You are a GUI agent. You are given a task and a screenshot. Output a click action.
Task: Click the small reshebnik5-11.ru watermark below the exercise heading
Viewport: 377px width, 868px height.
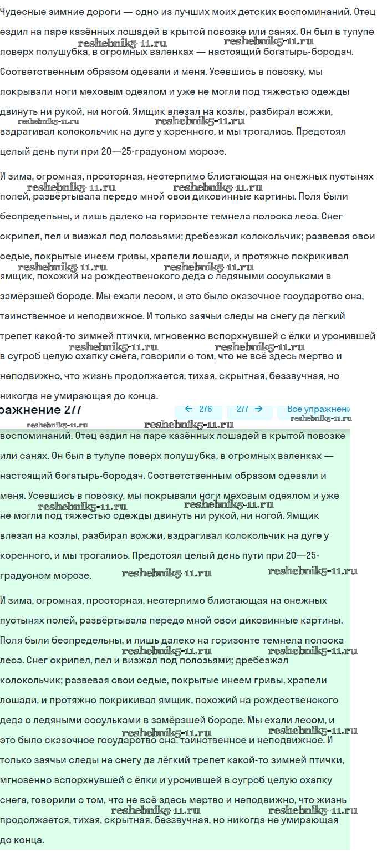point(57,425)
